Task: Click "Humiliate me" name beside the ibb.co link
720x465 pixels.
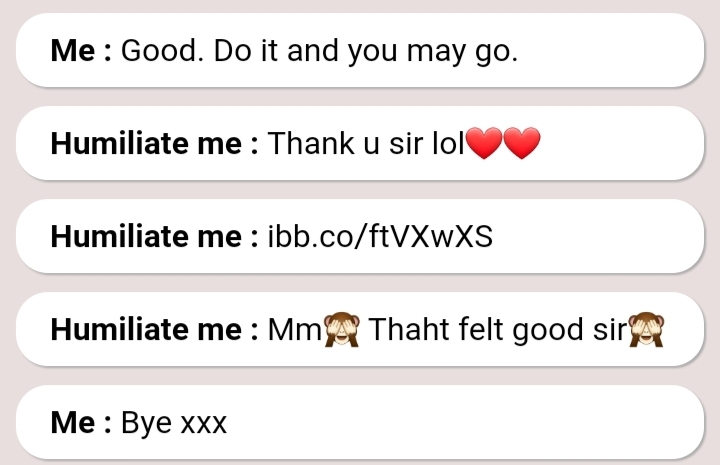Action: [146, 236]
